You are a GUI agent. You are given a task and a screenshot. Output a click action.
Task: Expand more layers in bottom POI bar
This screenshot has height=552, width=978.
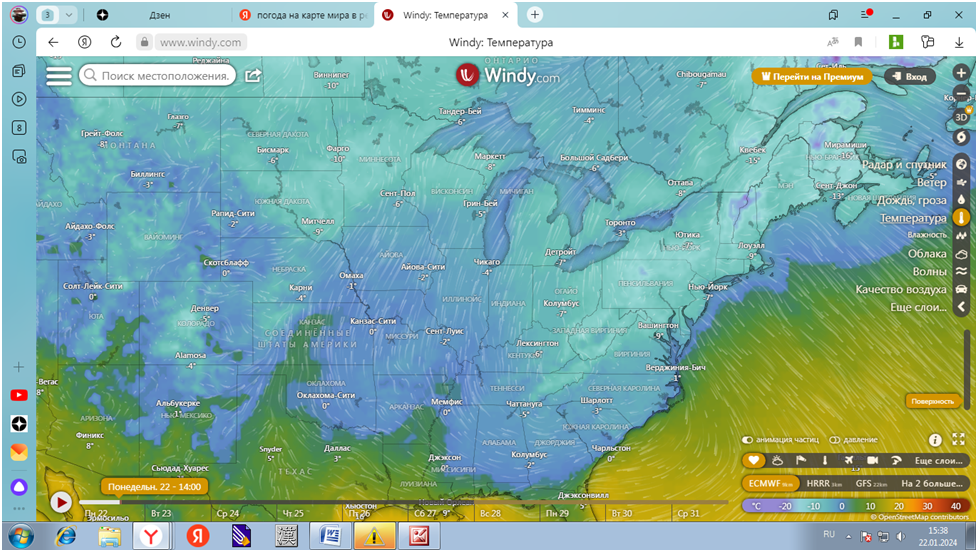(x=938, y=460)
